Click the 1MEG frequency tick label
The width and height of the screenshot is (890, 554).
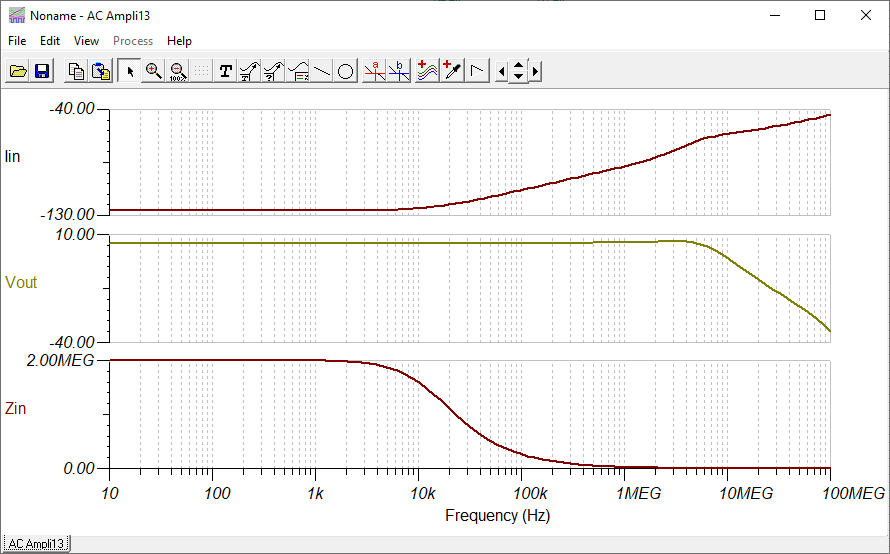(639, 494)
